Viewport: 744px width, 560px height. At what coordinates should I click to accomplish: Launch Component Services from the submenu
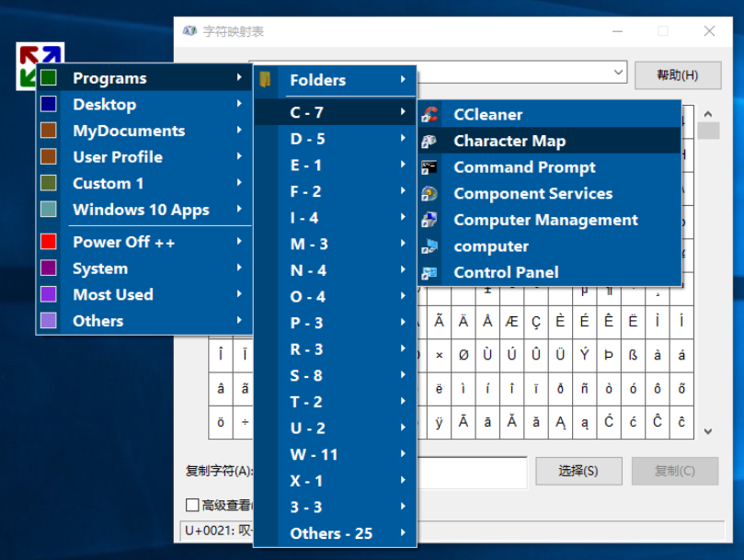click(549, 194)
